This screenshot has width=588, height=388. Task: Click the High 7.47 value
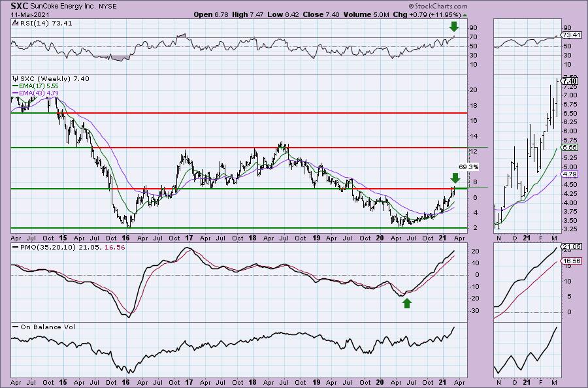(x=249, y=14)
